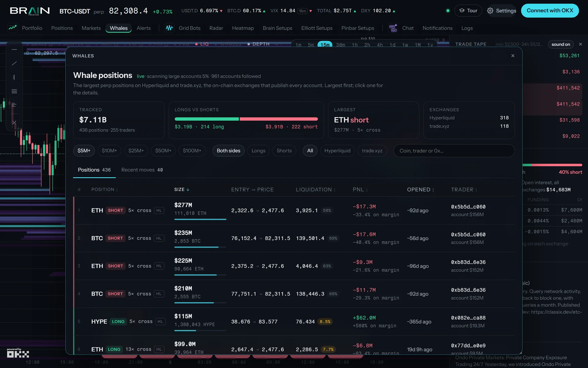Click the powered by OKX logo
The height and width of the screenshot is (368, 588).
point(18,353)
